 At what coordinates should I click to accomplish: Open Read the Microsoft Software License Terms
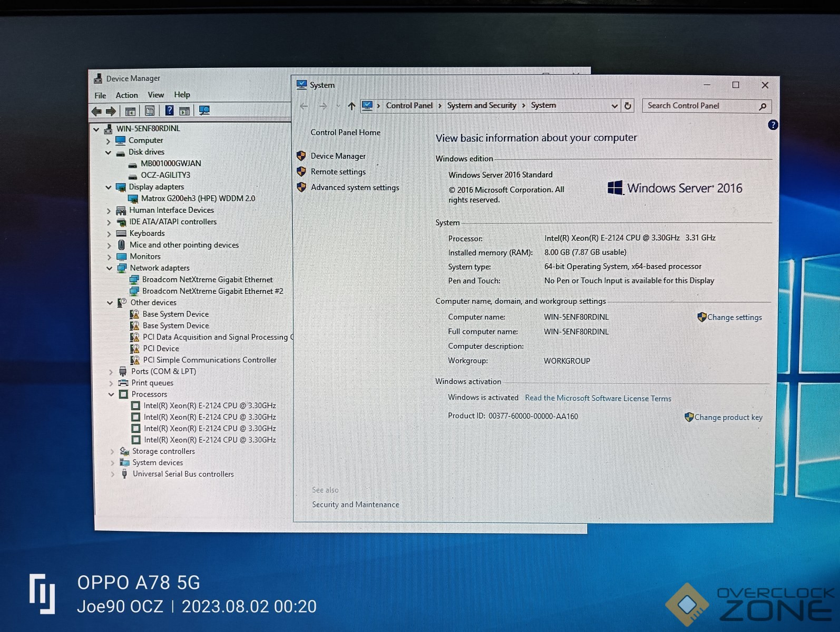pyautogui.click(x=598, y=398)
